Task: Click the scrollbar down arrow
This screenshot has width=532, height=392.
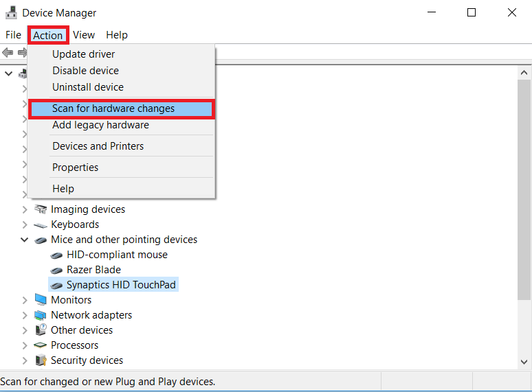Action: pyautogui.click(x=524, y=362)
